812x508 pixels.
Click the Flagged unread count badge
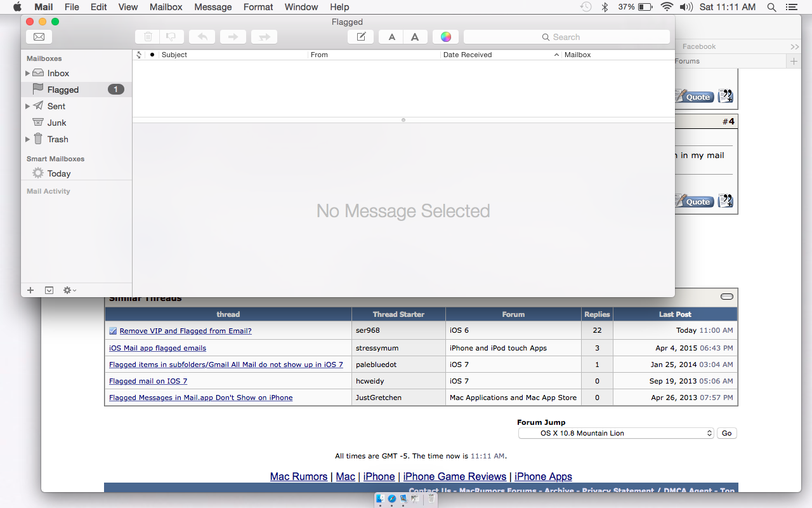(x=115, y=90)
